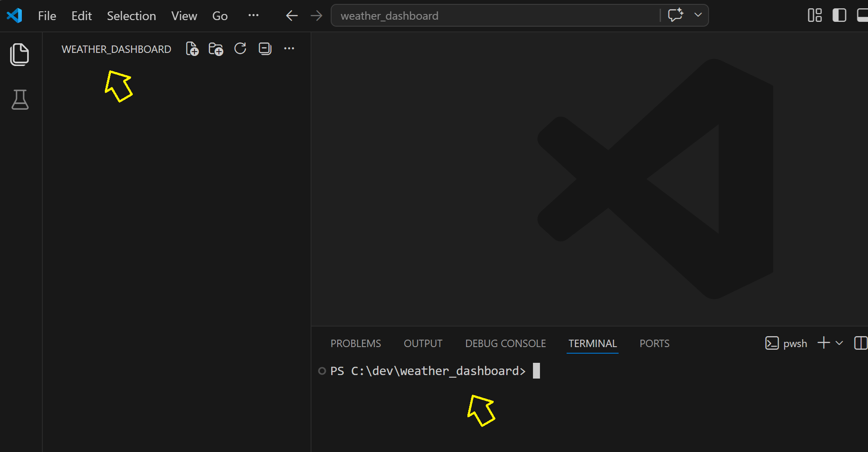Image resolution: width=868 pixels, height=452 pixels.
Task: Open the View menu
Action: coord(184,16)
